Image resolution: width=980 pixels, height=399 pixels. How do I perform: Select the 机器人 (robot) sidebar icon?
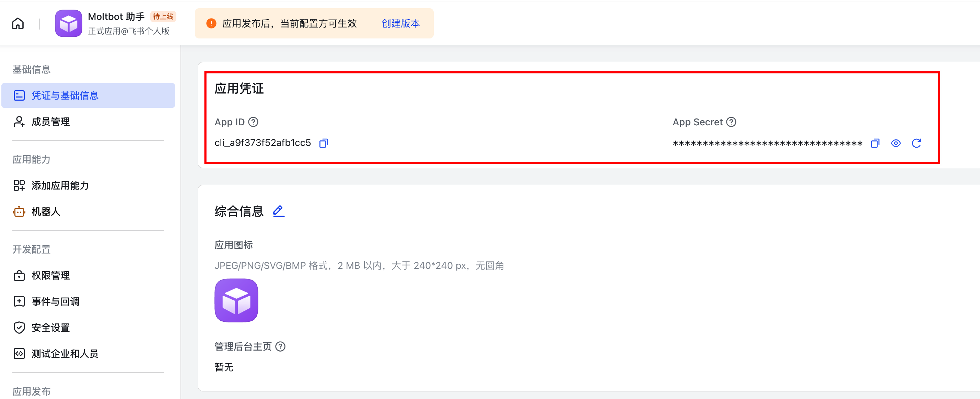click(x=20, y=212)
